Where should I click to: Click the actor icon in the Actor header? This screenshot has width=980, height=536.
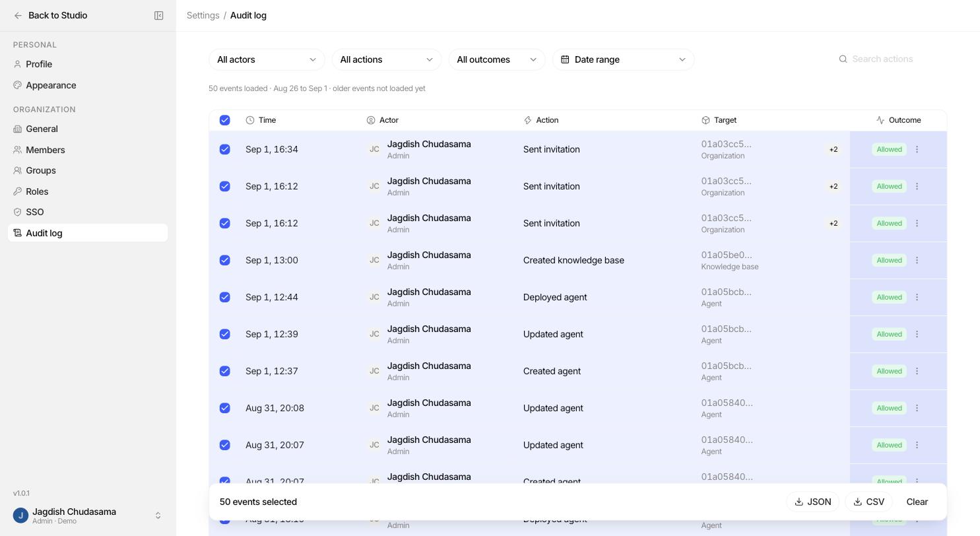[371, 120]
